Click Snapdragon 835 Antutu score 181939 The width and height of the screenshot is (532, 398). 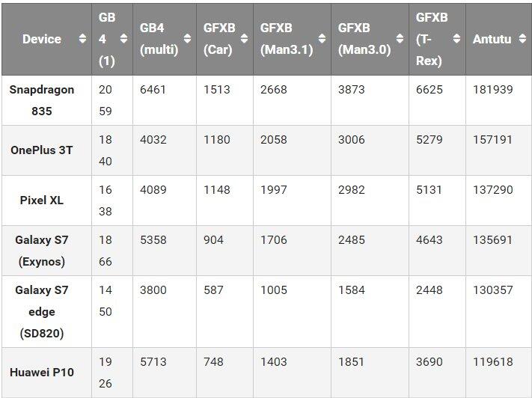pos(493,90)
